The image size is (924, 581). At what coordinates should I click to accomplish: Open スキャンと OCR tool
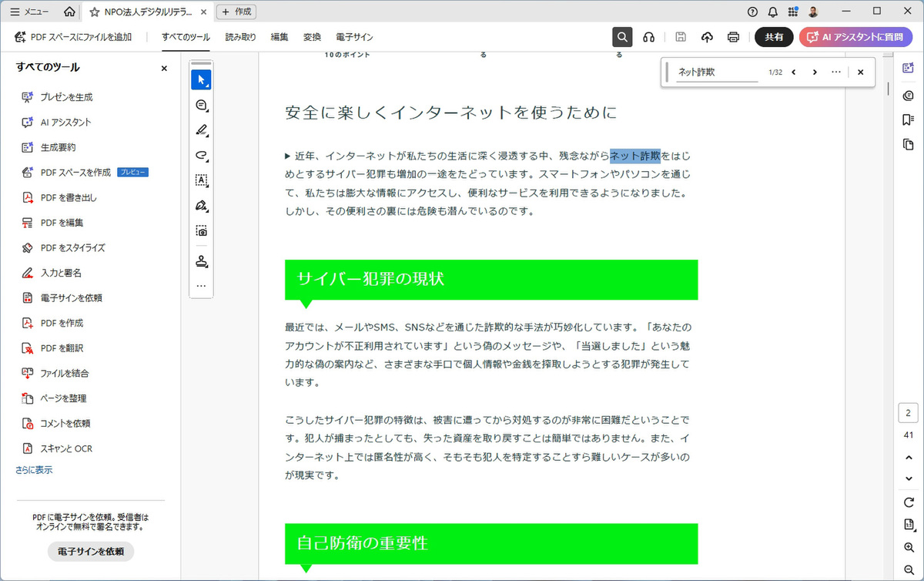pyautogui.click(x=57, y=448)
